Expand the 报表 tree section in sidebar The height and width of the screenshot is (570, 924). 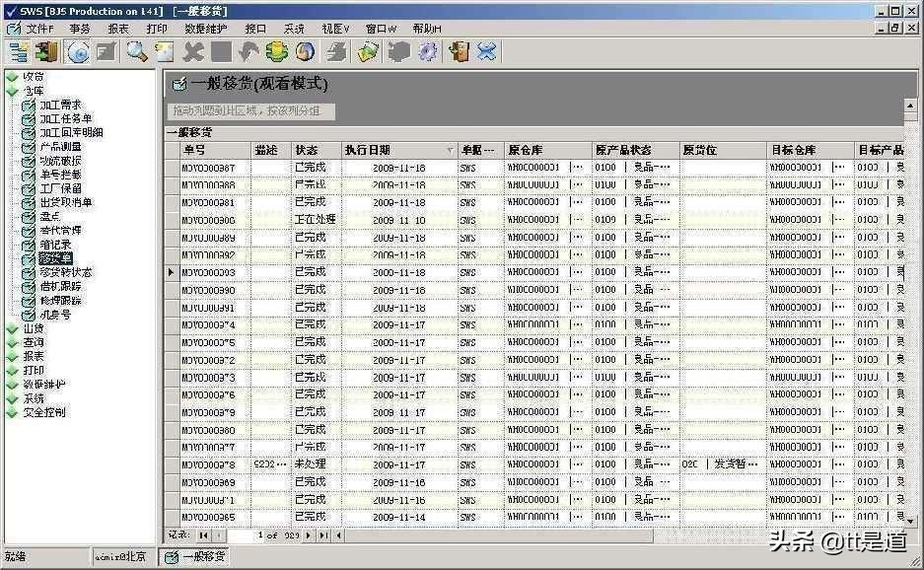(x=13, y=357)
